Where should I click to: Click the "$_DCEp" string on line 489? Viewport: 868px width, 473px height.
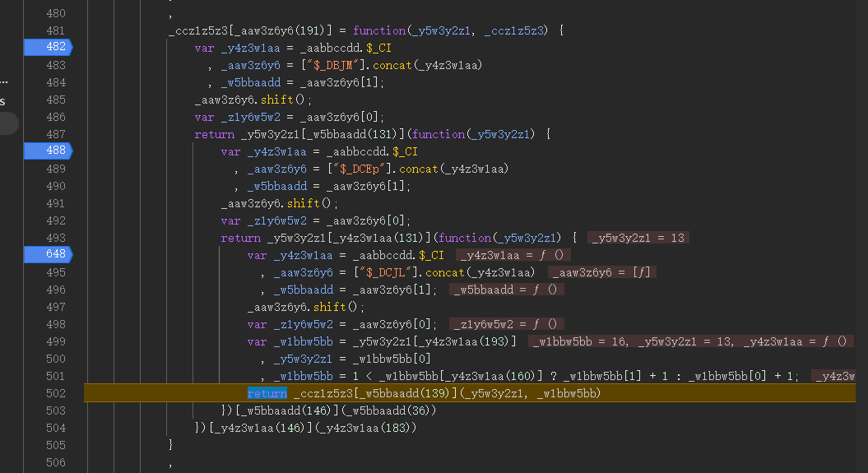[360, 169]
